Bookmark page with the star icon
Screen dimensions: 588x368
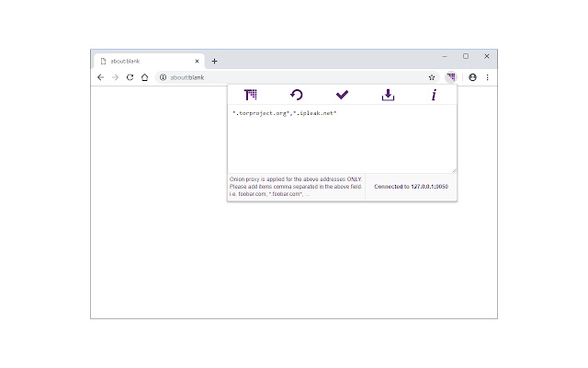coord(432,77)
